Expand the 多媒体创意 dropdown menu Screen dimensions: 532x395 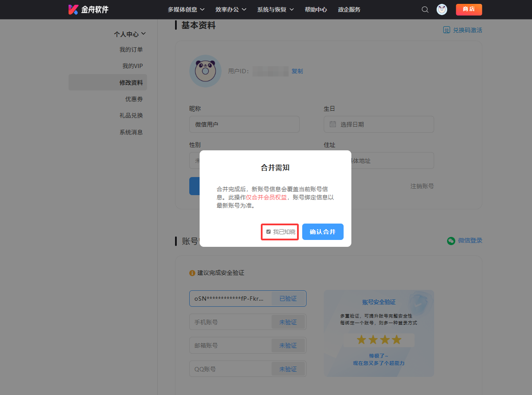tap(186, 9)
